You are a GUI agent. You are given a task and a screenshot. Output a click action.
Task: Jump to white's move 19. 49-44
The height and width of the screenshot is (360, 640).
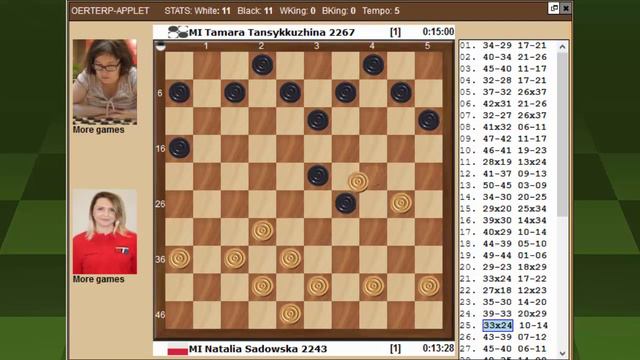(497, 255)
